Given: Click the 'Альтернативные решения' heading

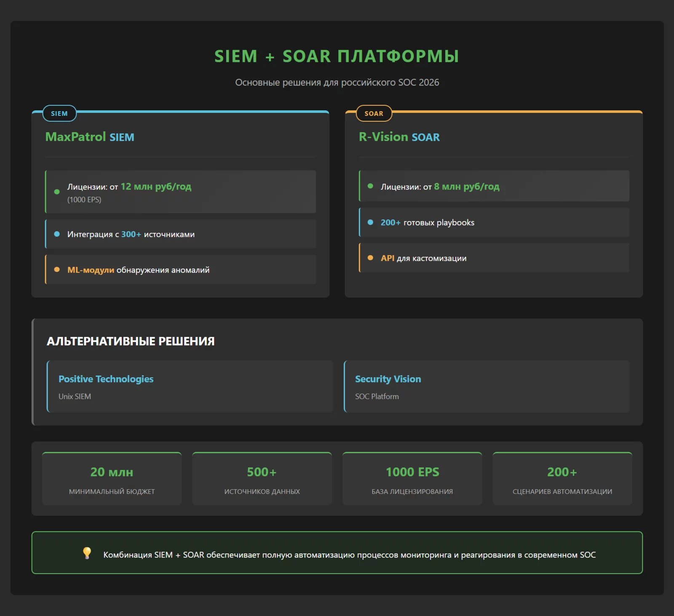Looking at the screenshot, I should pos(131,341).
